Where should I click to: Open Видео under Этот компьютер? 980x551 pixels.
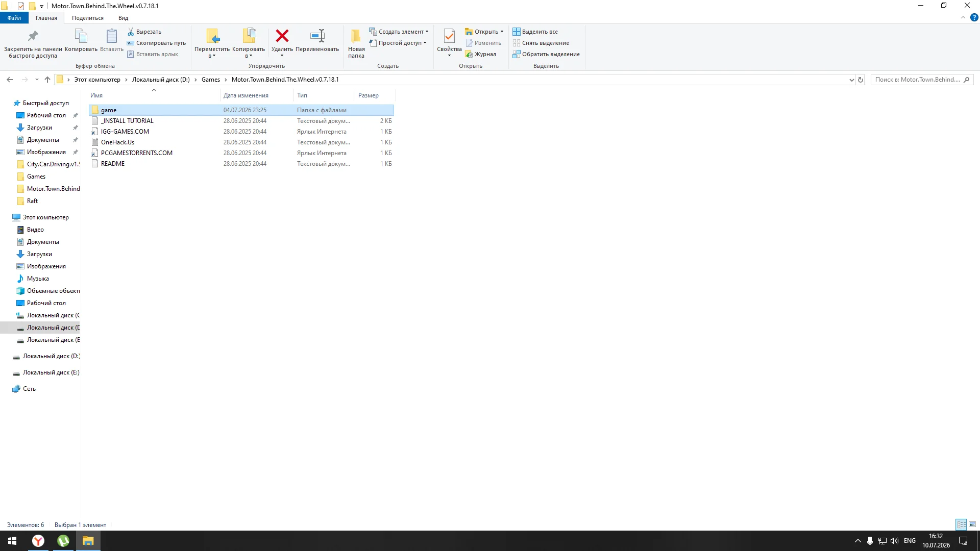35,230
